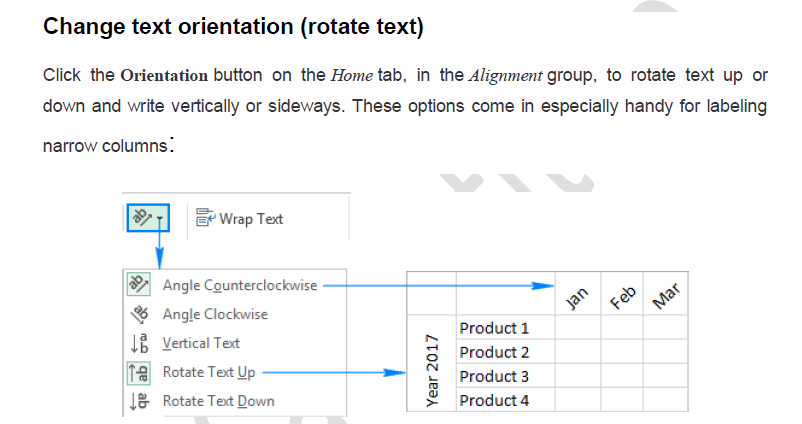Image resolution: width=802 pixels, height=424 pixels.
Task: Select the Rotate Text Up icon
Action: click(141, 372)
